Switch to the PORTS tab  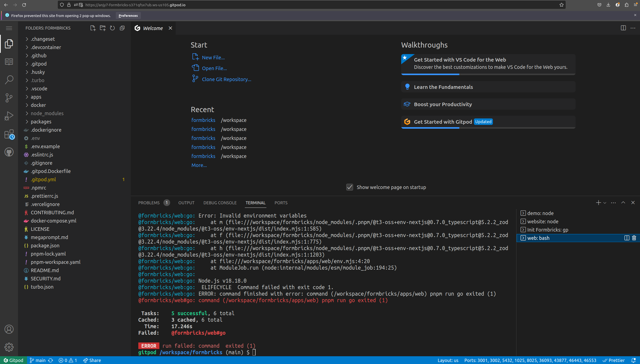pyautogui.click(x=281, y=203)
